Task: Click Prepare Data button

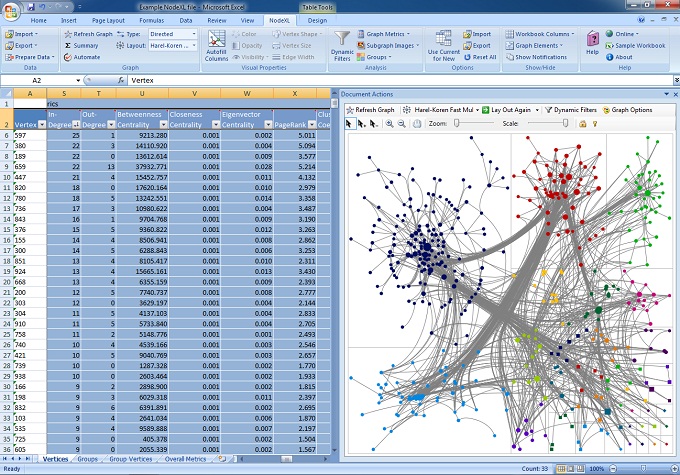Action: coord(30,57)
